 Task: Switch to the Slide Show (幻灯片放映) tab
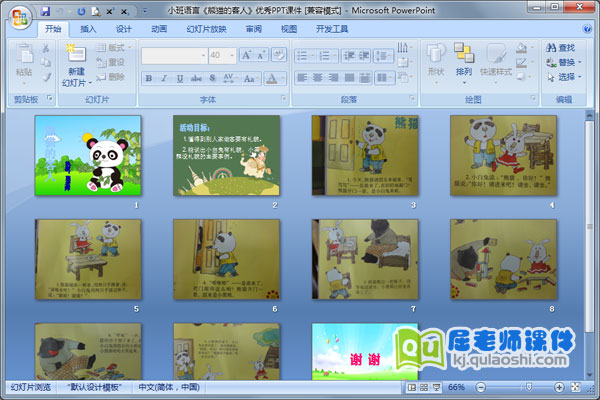(x=206, y=30)
